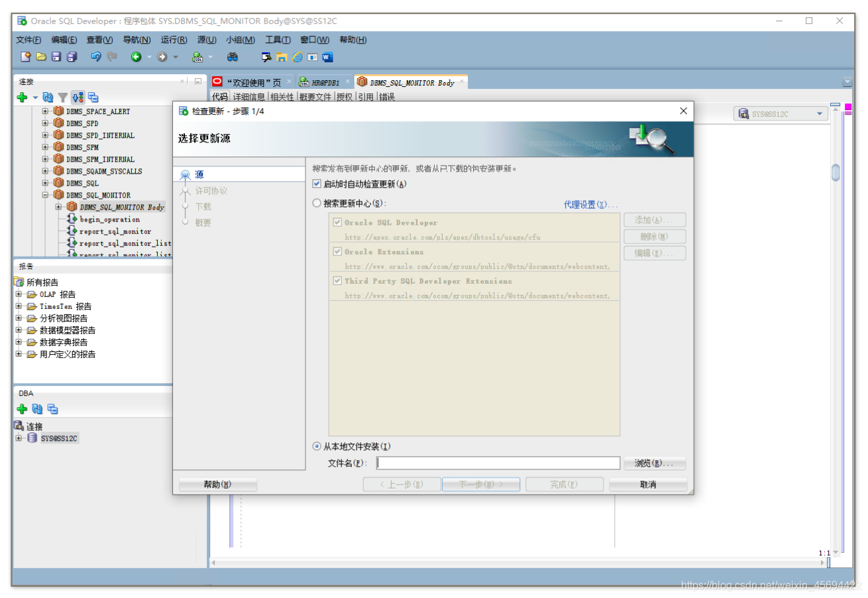
Task: Expand the DBMS_SPACE_ALERT tree node
Action: click(x=46, y=111)
